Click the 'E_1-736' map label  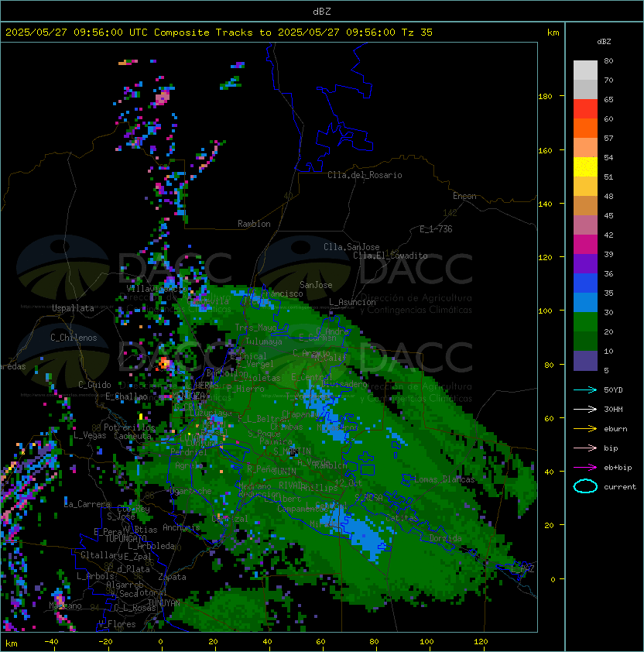pyautogui.click(x=436, y=229)
